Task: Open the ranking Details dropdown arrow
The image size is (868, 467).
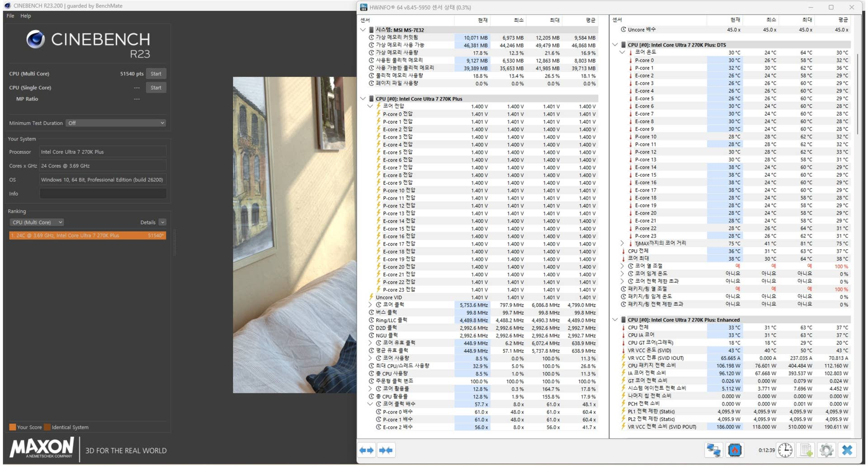Action: click(162, 223)
